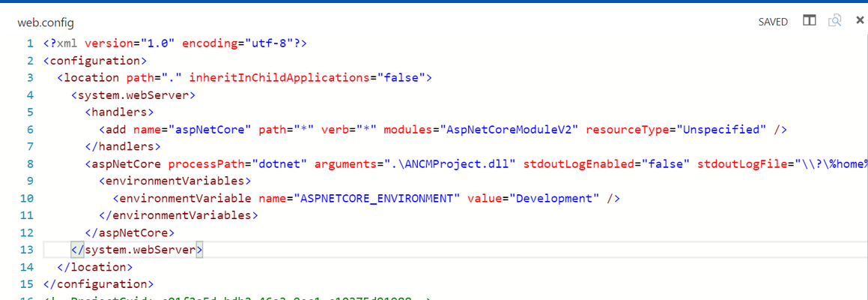Viewport: 868px width, 300px height.
Task: Click the processPath "dotnet" value
Action: (280, 163)
